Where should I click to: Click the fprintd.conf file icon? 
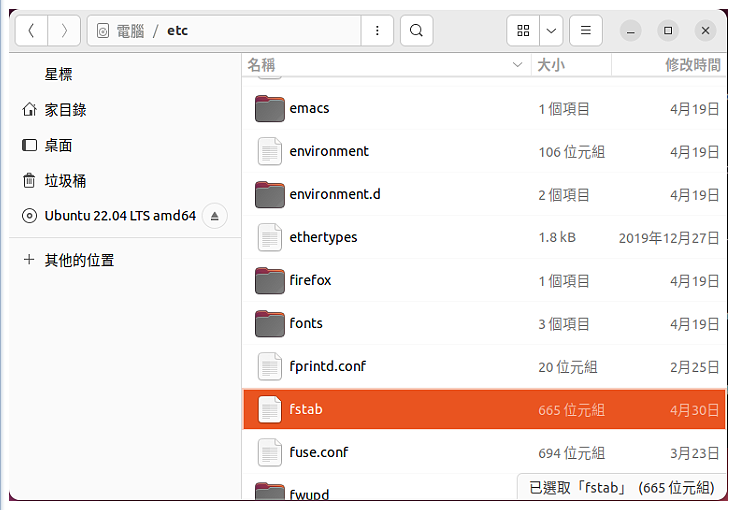point(270,366)
